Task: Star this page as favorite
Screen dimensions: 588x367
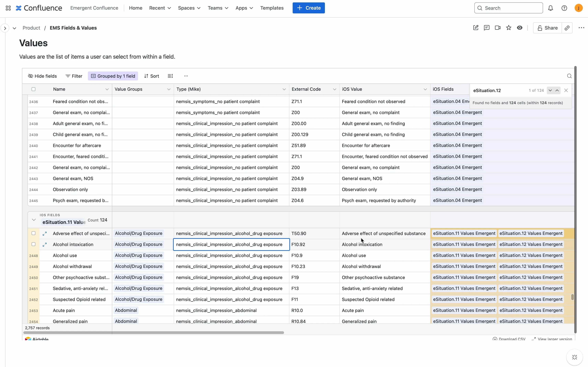Action: click(509, 28)
